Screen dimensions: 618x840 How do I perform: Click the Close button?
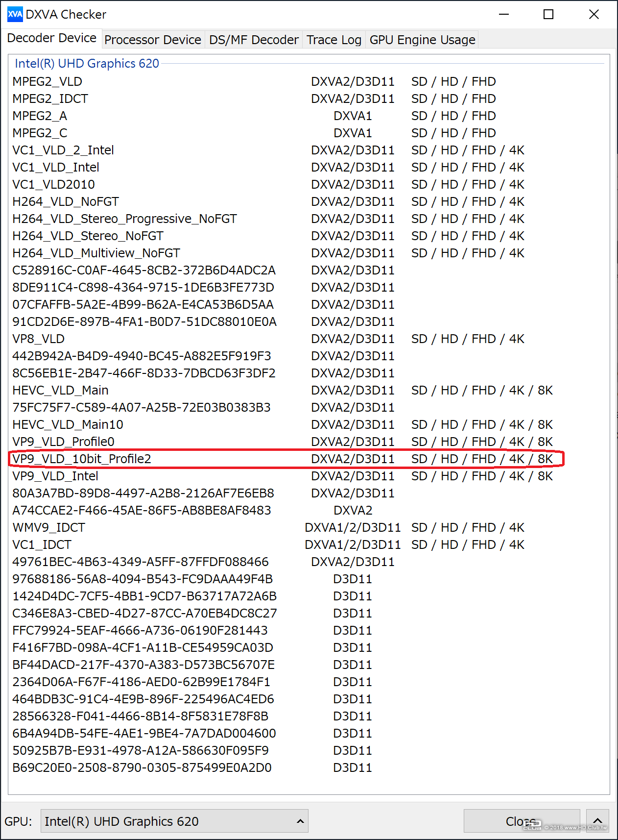[522, 821]
